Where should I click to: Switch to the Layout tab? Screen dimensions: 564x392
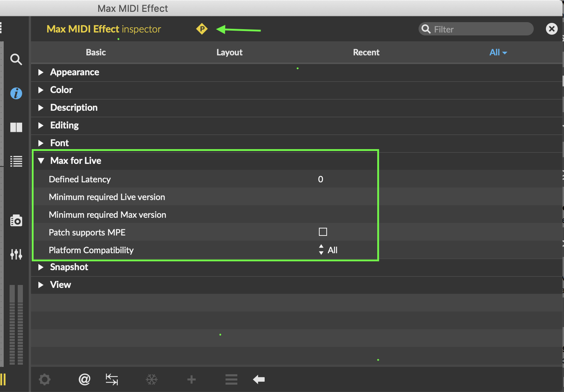point(229,52)
